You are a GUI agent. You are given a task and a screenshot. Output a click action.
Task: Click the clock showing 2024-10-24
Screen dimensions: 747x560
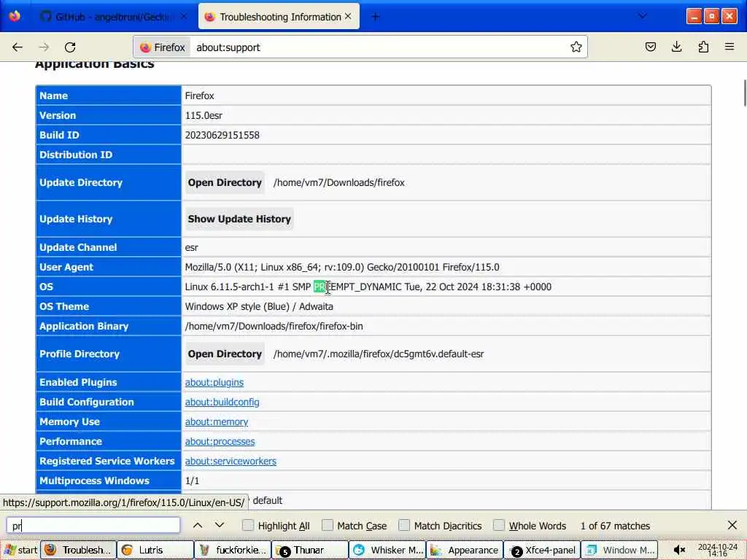coord(718,550)
